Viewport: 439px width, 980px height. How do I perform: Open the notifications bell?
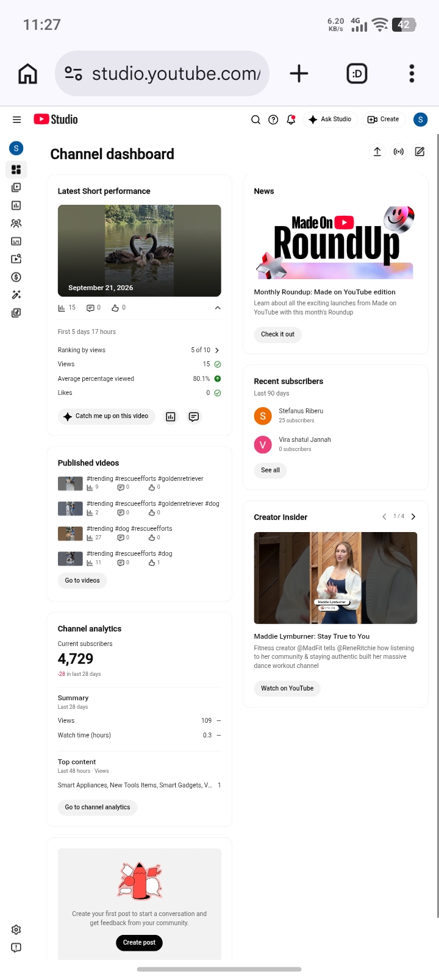pos(291,119)
